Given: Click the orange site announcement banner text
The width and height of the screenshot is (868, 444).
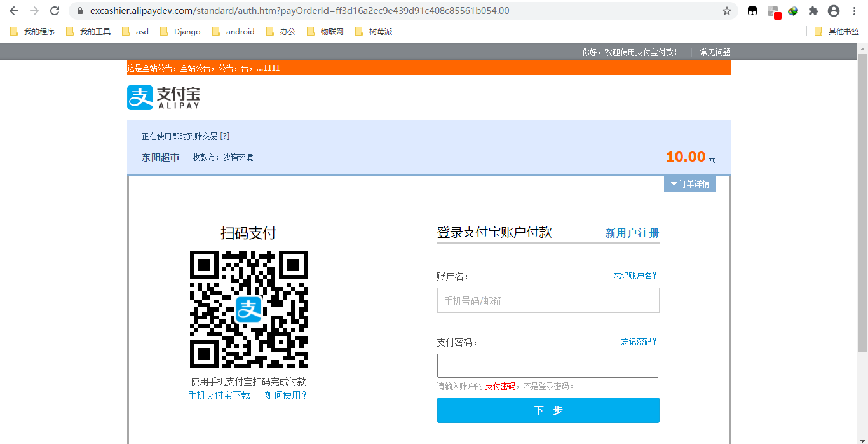Looking at the screenshot, I should 203,67.
